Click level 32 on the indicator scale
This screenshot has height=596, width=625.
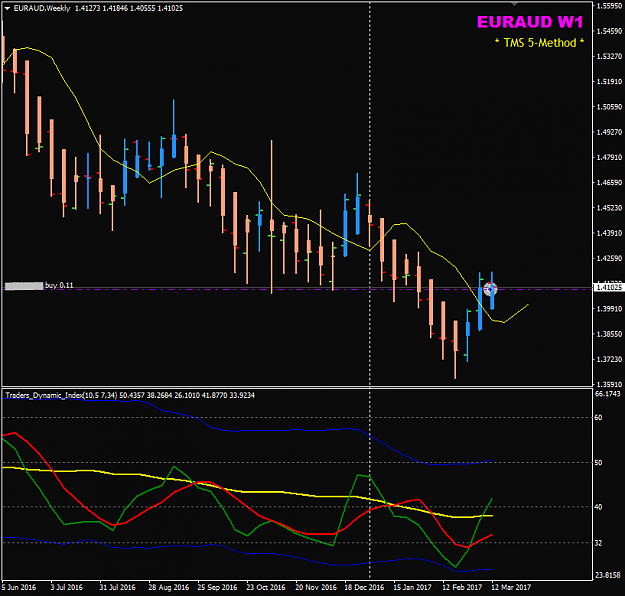coord(598,543)
